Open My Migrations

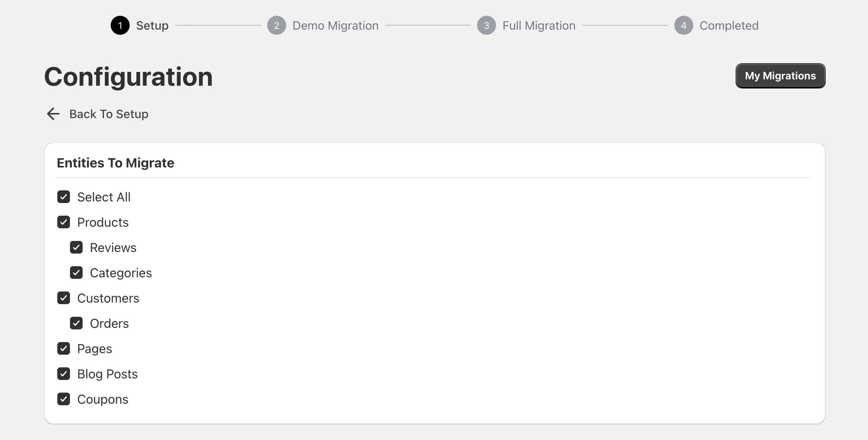[780, 76]
